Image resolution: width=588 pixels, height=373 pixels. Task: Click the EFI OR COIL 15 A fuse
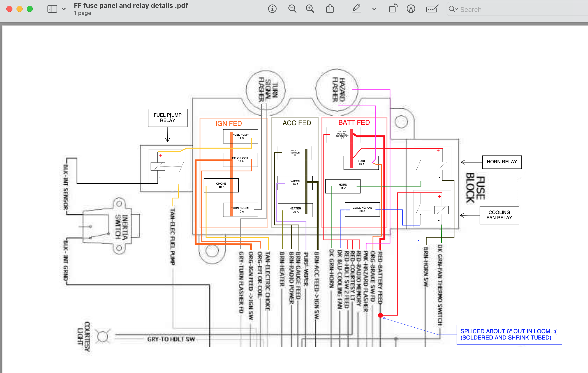point(240,160)
